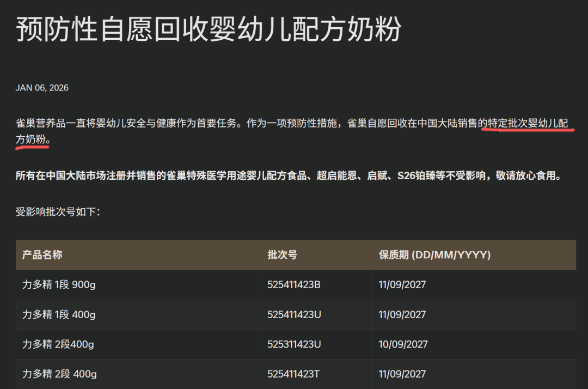Image resolution: width=588 pixels, height=389 pixels.
Task: Click batch number 525411423U
Action: click(x=294, y=315)
